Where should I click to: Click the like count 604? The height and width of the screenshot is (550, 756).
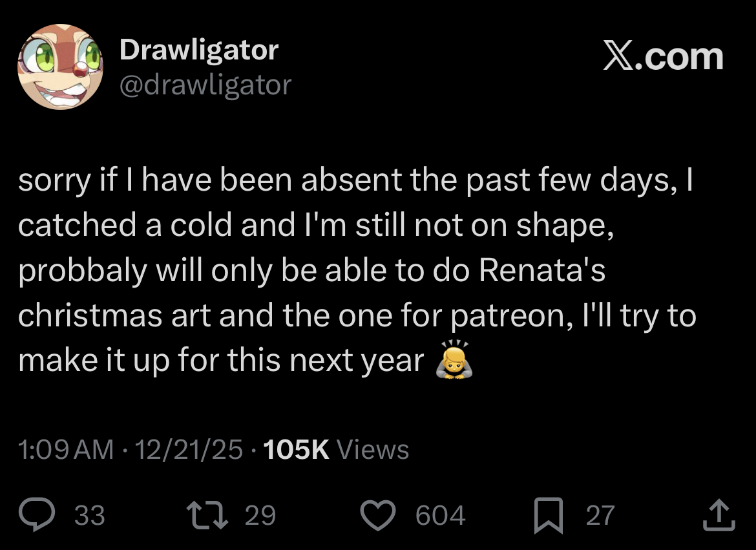[x=440, y=516]
